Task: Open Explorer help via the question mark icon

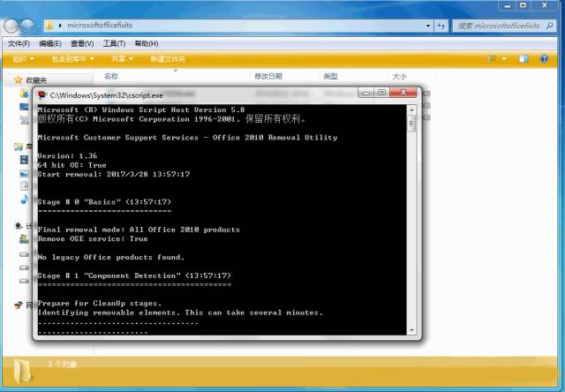Action: 544,59
